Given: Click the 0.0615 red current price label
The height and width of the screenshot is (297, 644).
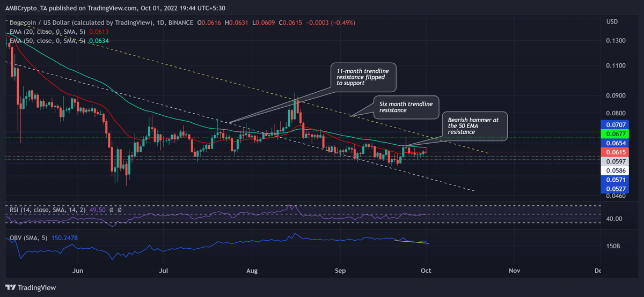Looking at the screenshot, I should click(614, 152).
